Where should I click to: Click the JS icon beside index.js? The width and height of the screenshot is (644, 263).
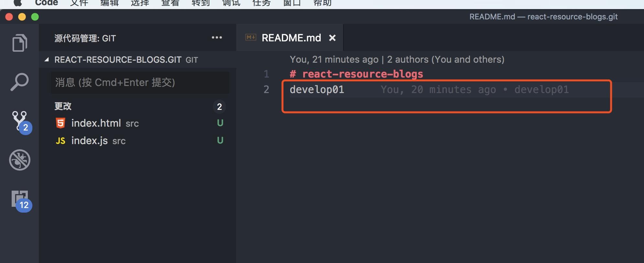pyautogui.click(x=61, y=141)
